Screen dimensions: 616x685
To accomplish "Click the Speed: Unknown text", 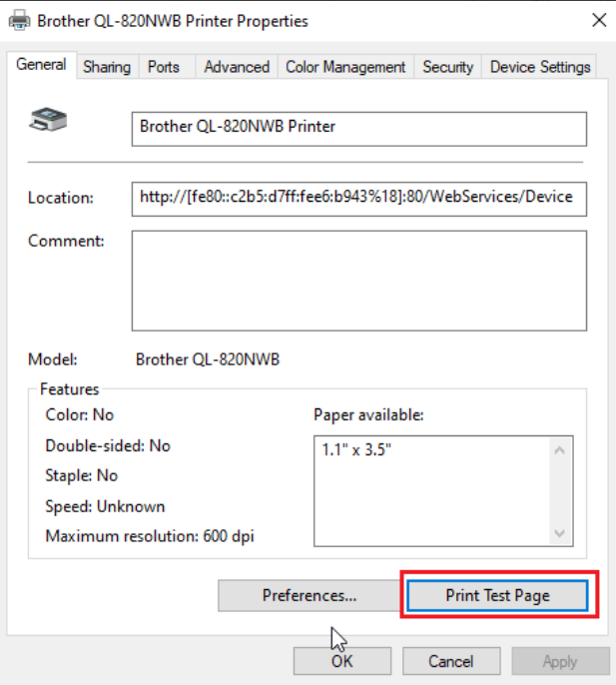I will [105, 507].
